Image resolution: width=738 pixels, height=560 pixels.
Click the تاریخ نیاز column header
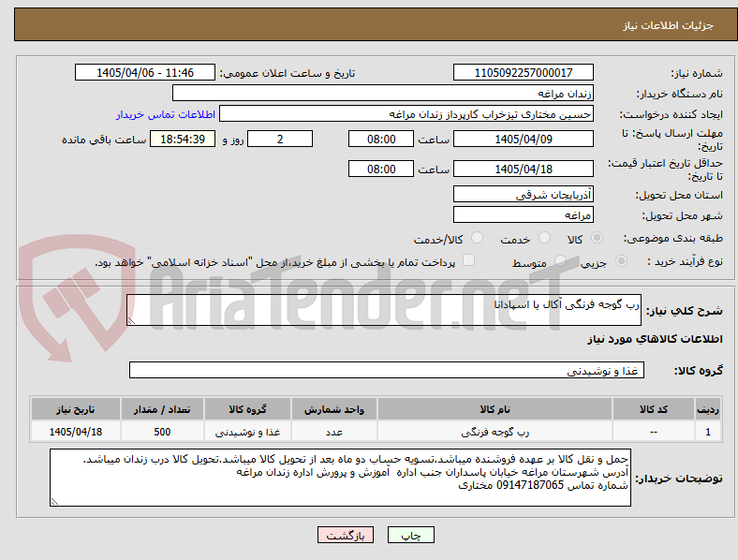tap(75, 409)
